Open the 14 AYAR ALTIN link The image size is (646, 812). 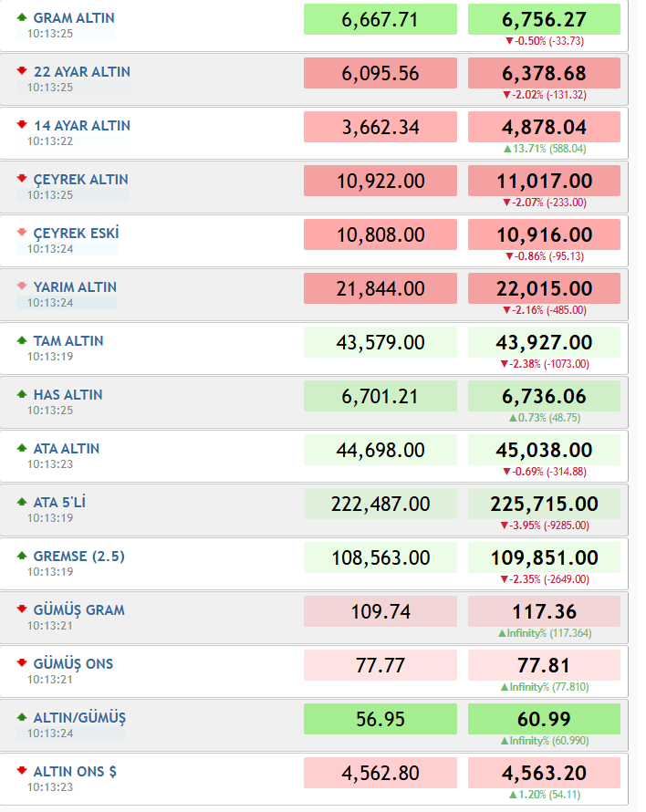coord(82,126)
